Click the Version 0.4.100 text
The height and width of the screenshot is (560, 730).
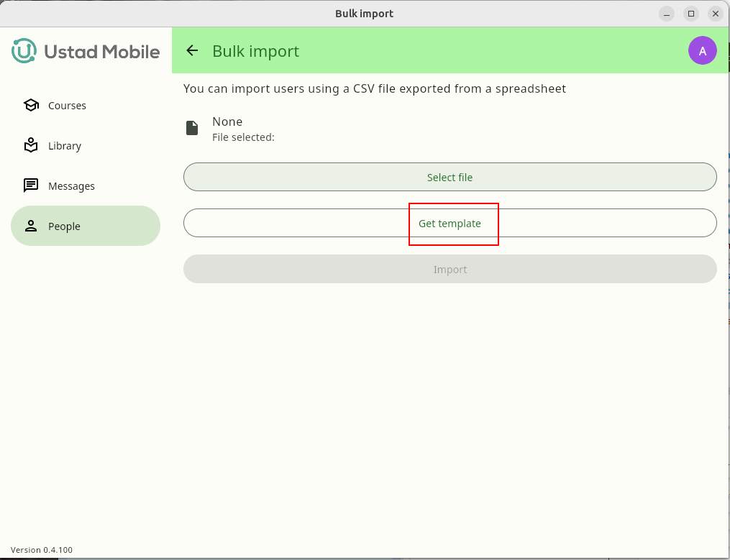point(42,550)
